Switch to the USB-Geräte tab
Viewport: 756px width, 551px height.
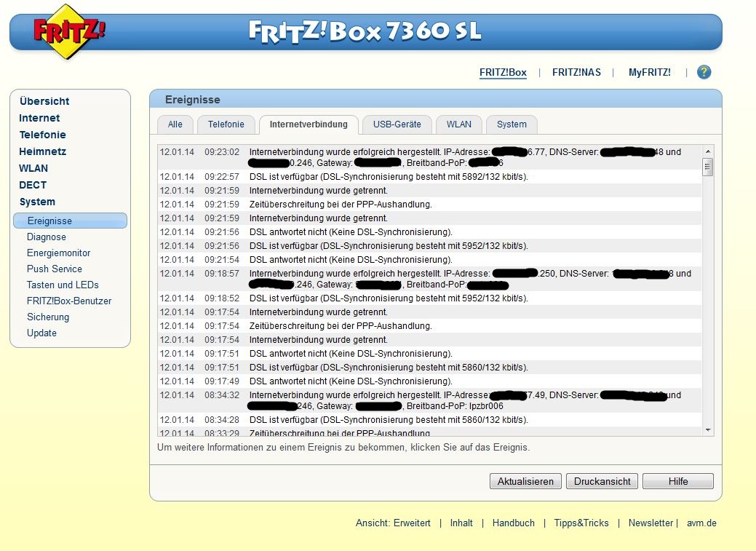(x=397, y=124)
